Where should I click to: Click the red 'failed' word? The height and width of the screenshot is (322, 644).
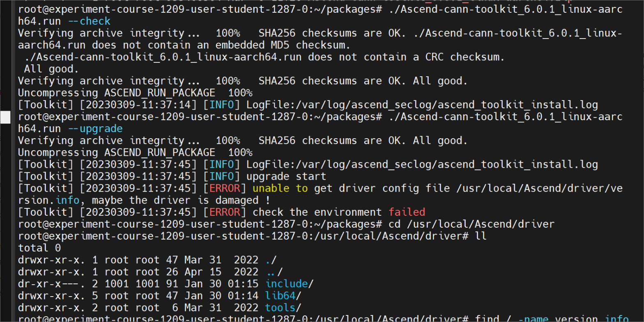[x=407, y=212]
